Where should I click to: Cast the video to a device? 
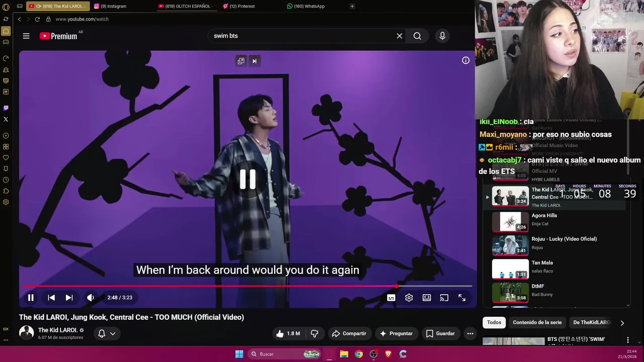tap(444, 298)
